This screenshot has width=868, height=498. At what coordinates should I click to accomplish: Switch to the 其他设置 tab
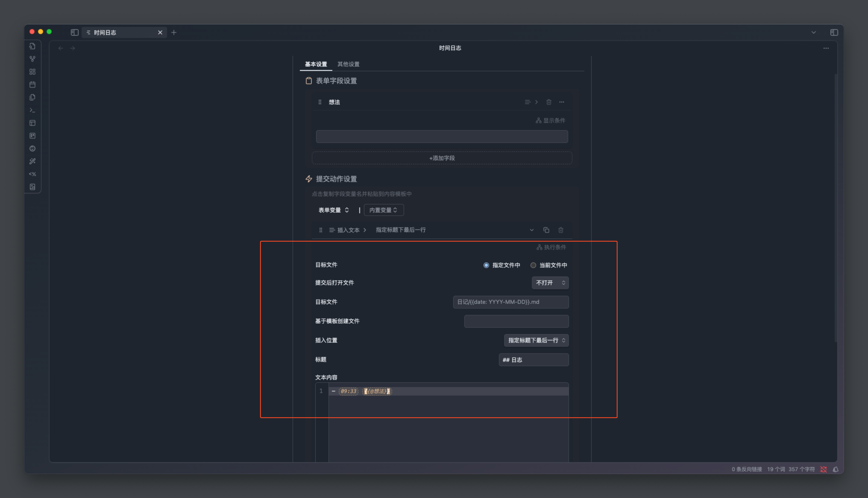click(348, 64)
